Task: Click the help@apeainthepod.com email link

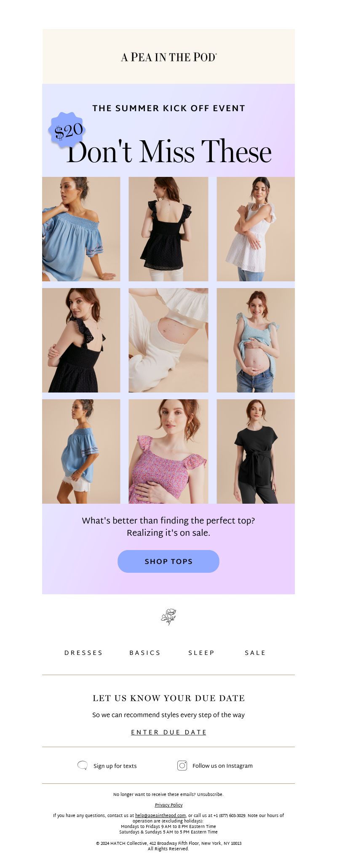Action: coord(160,815)
